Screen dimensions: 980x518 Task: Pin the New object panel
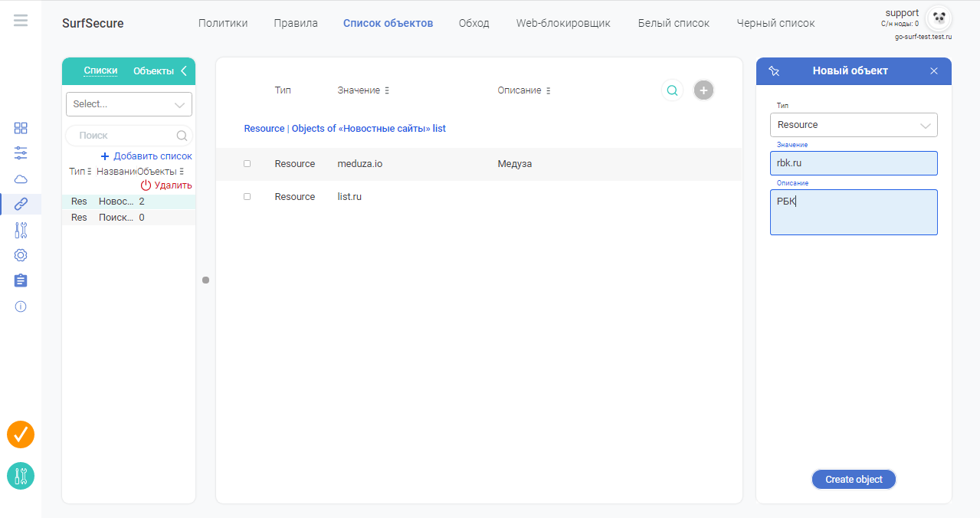pyautogui.click(x=774, y=71)
